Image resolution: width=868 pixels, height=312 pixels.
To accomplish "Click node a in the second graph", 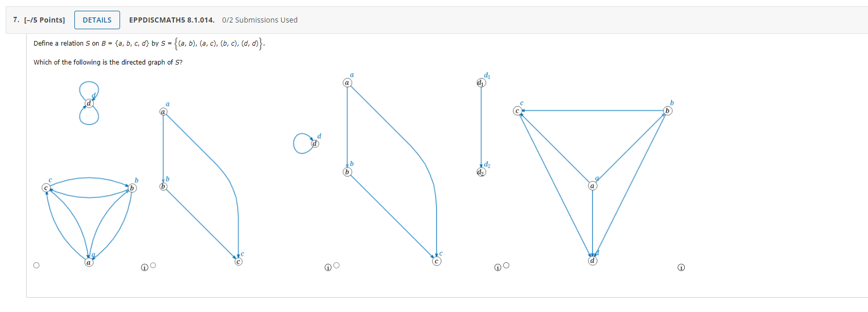I will 164,112.
